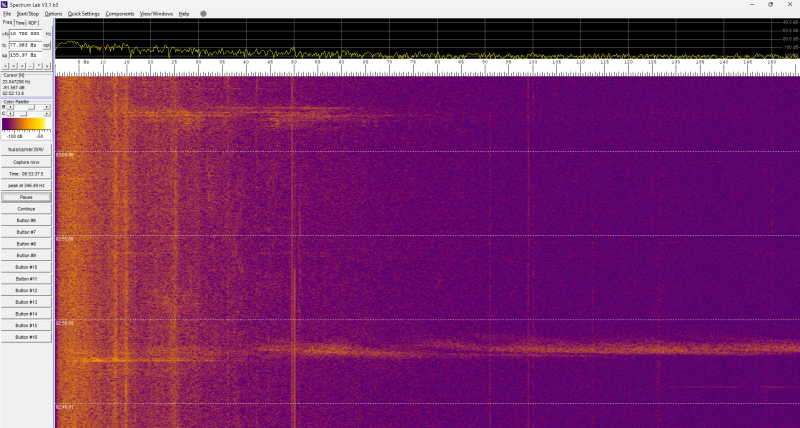The image size is (800, 428).
Task: Click the 50 mark on frequency scale
Action: click(x=294, y=62)
